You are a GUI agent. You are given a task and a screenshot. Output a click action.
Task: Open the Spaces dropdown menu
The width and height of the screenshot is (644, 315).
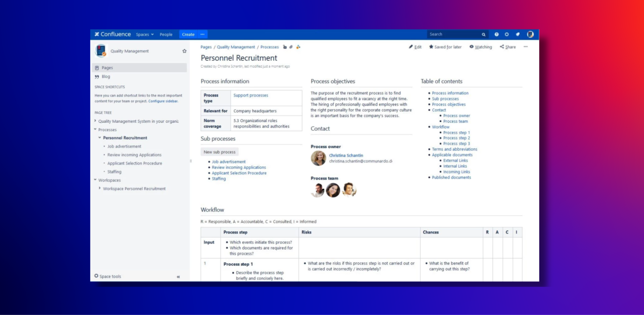pyautogui.click(x=144, y=34)
